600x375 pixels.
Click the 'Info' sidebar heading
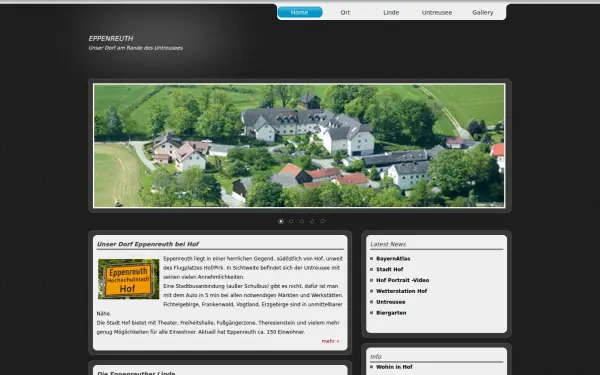[x=376, y=357]
